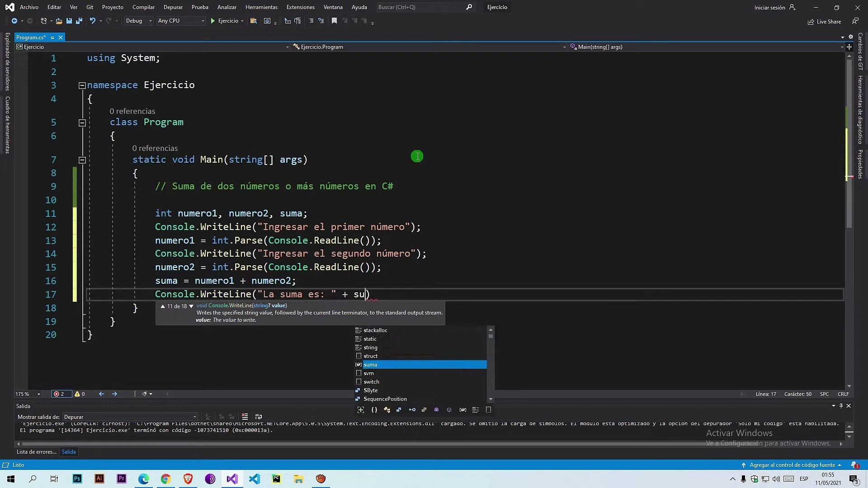Toggle the keywords filter in IntelliSense

point(476,410)
